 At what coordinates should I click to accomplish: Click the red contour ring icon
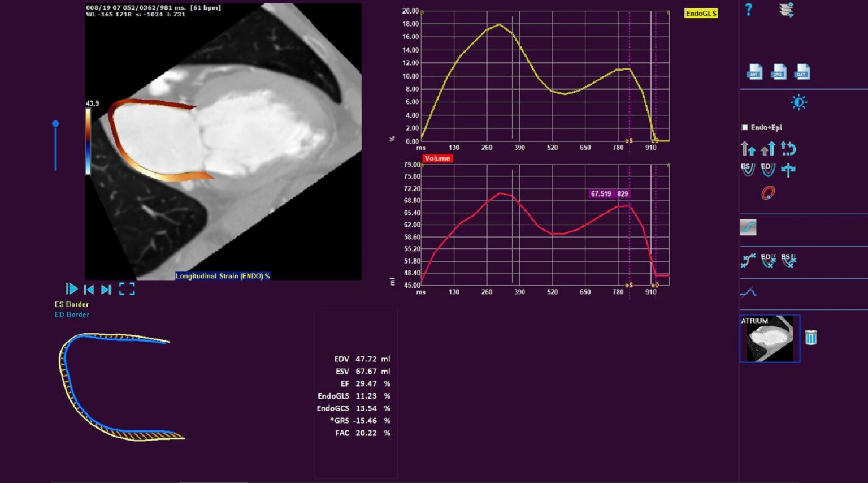click(767, 193)
